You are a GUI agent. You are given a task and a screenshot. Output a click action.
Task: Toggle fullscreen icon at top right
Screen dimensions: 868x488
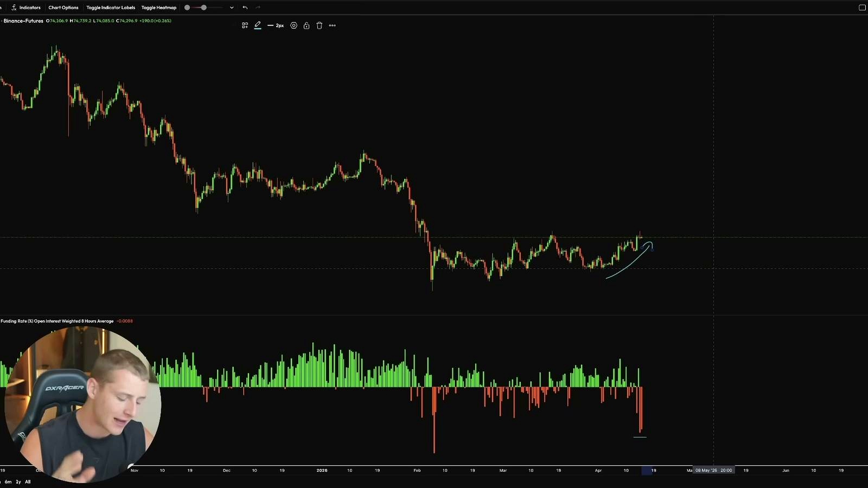(x=862, y=8)
